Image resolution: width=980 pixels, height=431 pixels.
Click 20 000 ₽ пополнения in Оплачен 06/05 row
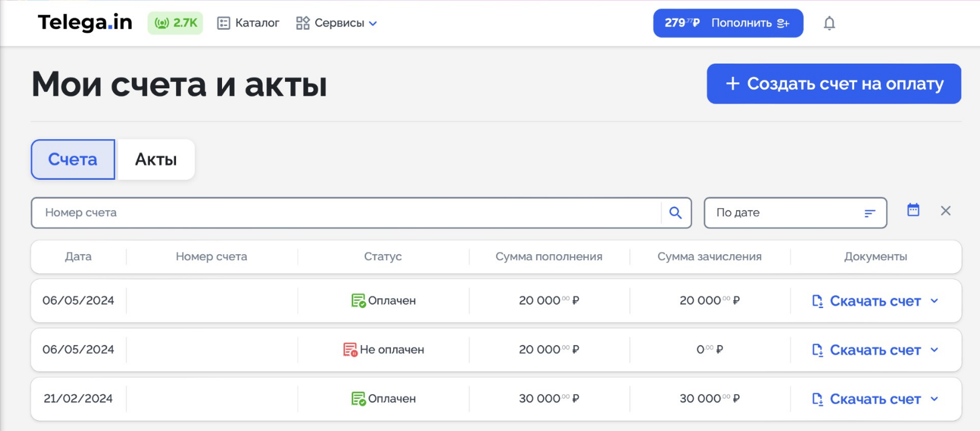click(549, 300)
